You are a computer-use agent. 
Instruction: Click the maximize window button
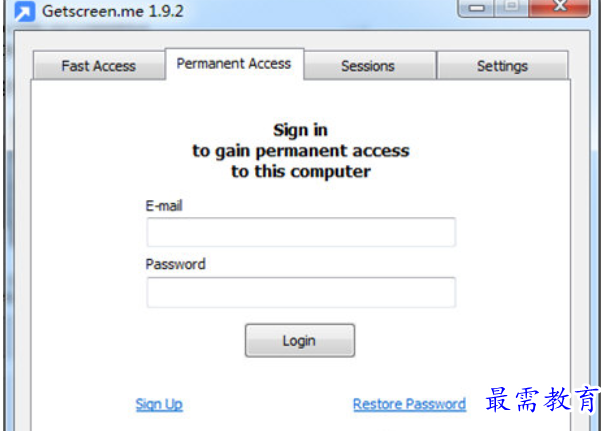511,7
